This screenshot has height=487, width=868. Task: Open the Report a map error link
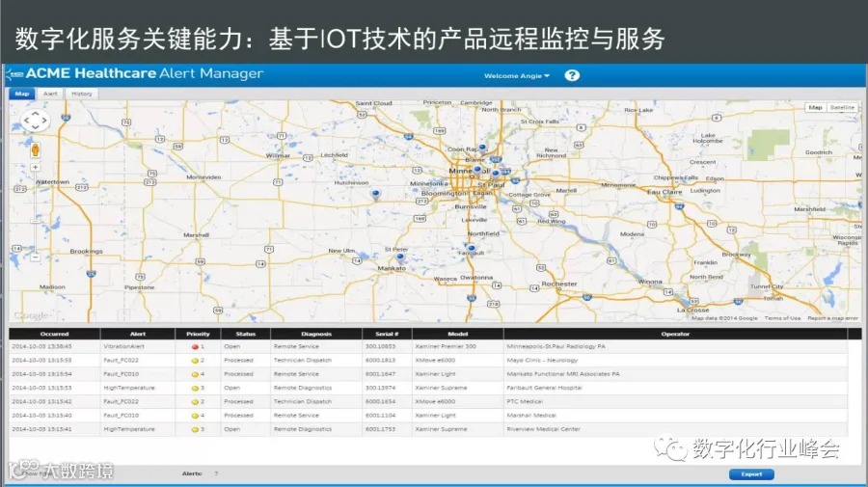(x=832, y=318)
